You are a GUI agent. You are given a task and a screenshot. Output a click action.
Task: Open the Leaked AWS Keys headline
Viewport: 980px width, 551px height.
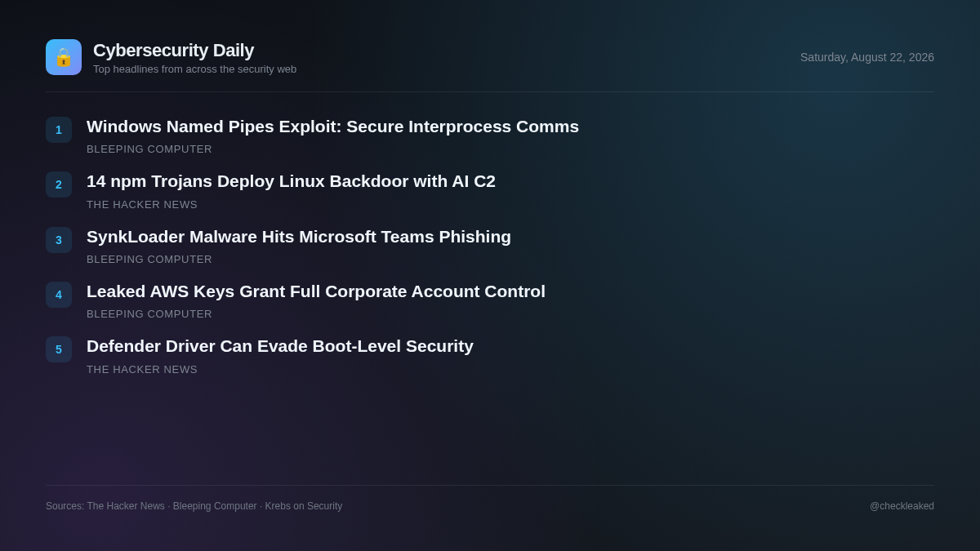pyautogui.click(x=316, y=291)
